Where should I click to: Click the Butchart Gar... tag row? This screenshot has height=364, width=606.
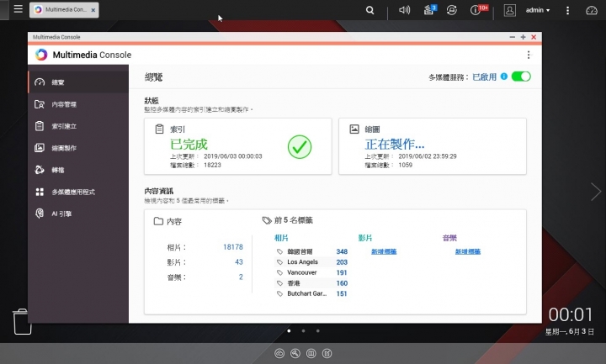311,293
